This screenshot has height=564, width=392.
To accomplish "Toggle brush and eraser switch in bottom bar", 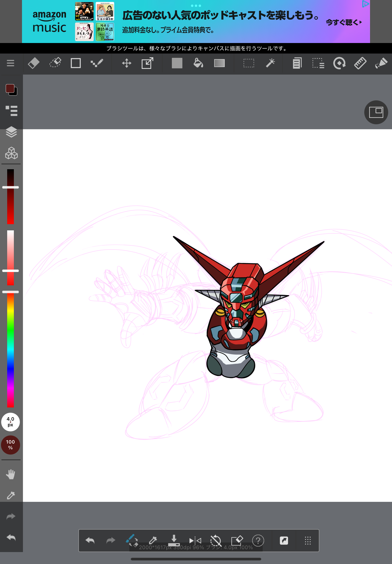I will [132, 540].
